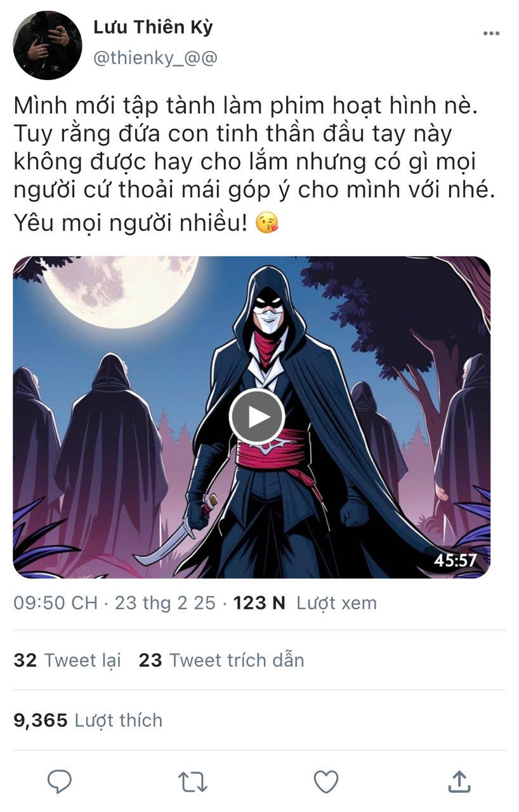View the 23 Tweet trích dẫn list
The image size is (519, 812).
coord(221,660)
